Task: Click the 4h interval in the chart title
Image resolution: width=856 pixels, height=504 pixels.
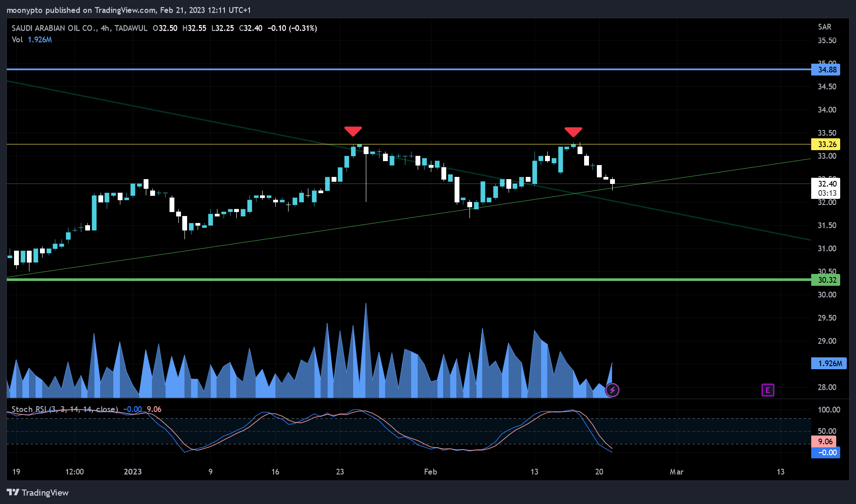Action: tap(105, 28)
